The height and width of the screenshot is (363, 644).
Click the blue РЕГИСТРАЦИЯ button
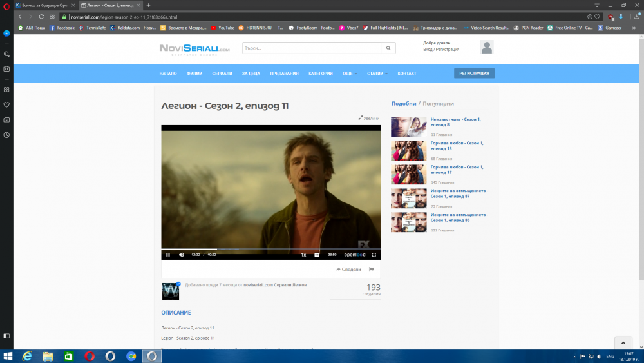click(474, 73)
